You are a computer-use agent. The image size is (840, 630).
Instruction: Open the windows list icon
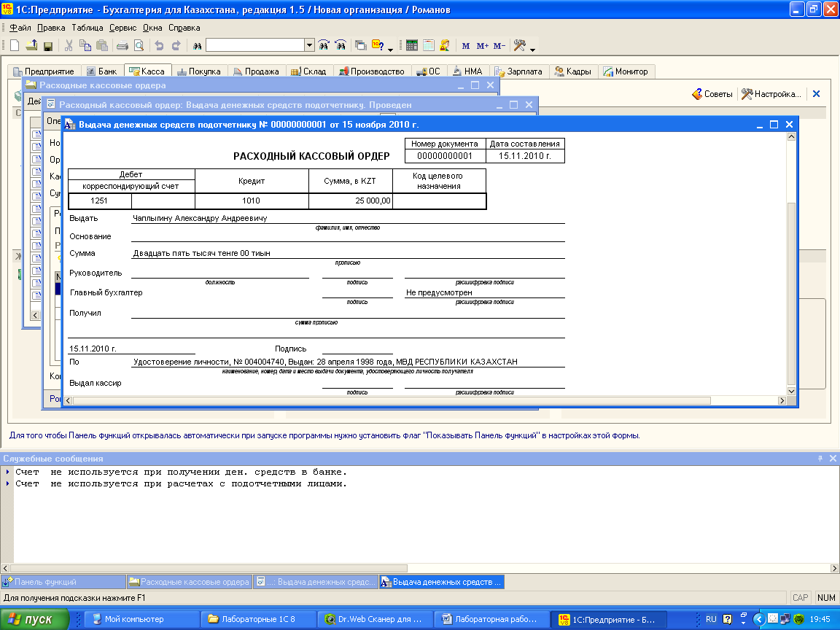pos(360,45)
